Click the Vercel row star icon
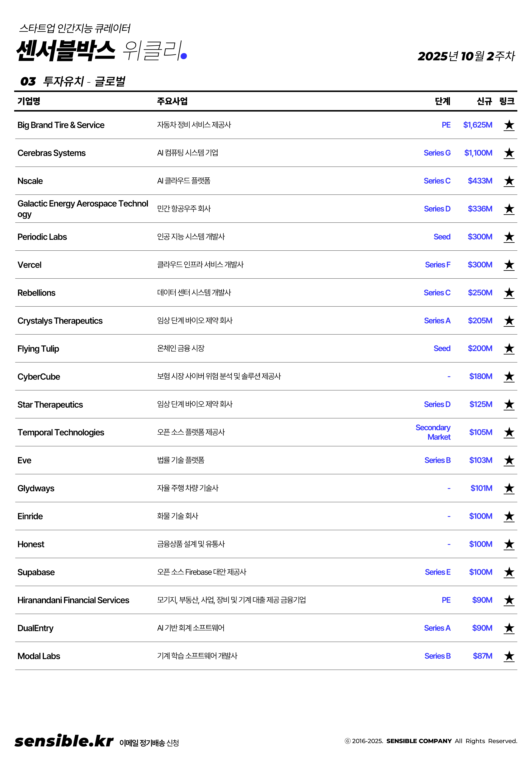This screenshot has width=532, height=769. [509, 265]
